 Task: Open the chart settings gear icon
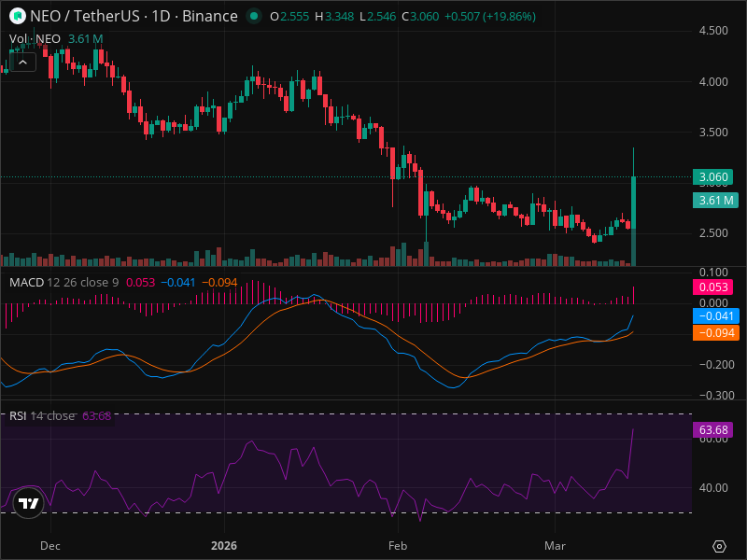click(x=719, y=546)
